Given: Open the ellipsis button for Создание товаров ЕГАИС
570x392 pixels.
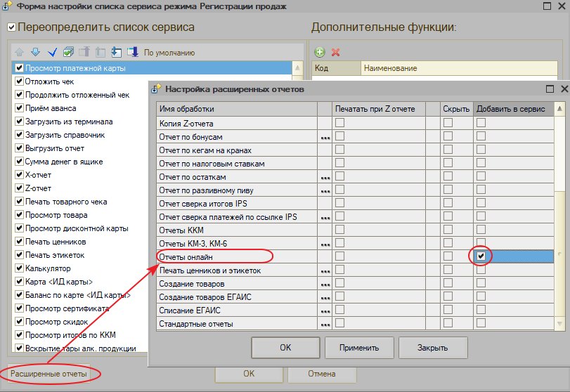Looking at the screenshot, I should (325, 298).
